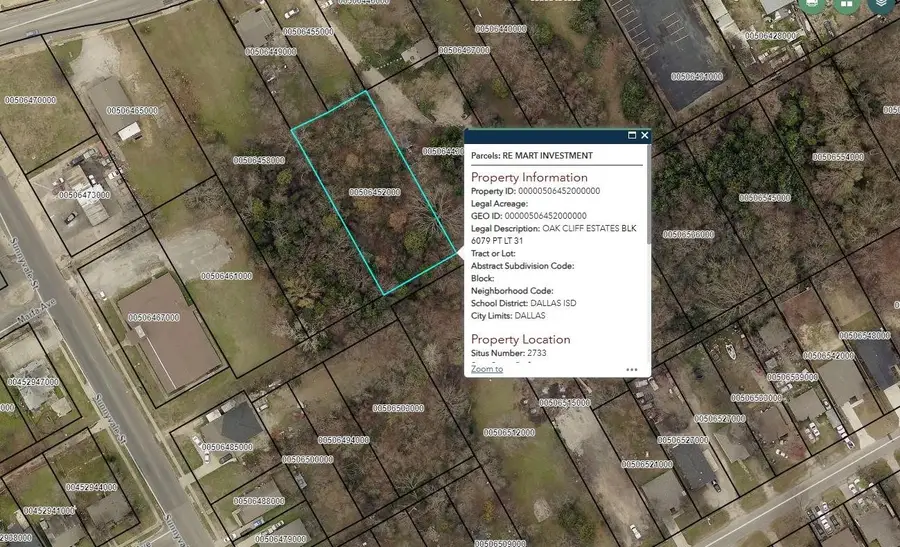Click parcel 00506473000 label

[x=84, y=195]
